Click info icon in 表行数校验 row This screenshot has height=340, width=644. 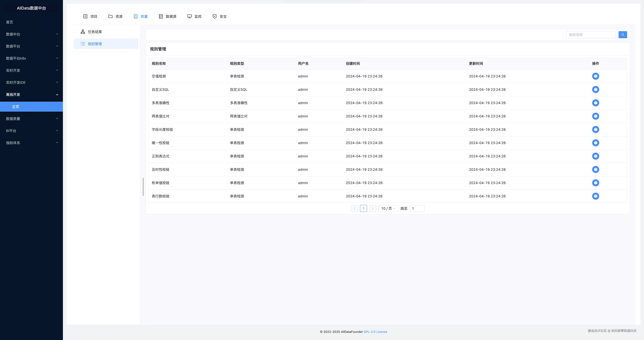(x=595, y=196)
